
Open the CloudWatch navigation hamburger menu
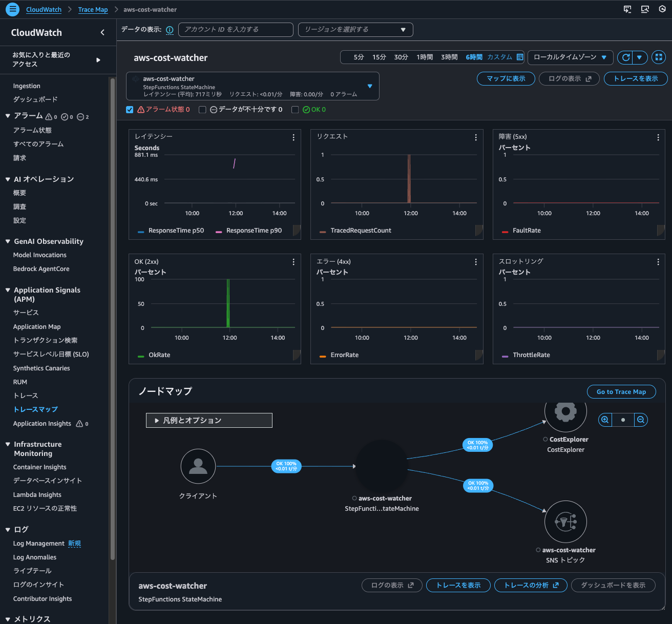click(12, 9)
